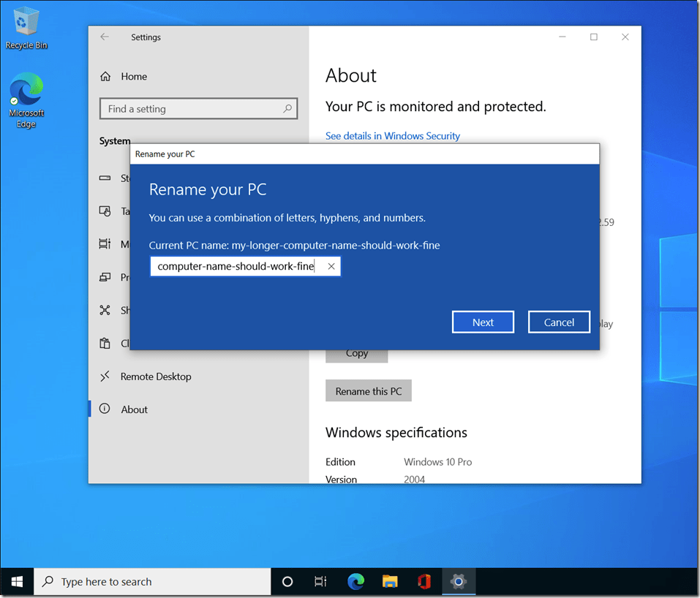Activate the taskbar search box
Screen dimensions: 700x598
(146, 580)
